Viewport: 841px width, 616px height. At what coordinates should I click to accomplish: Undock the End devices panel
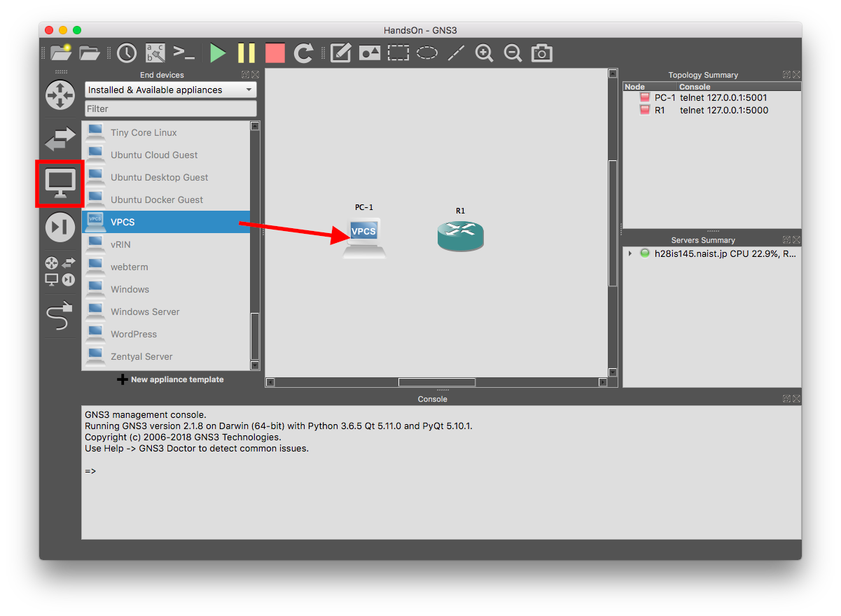[x=246, y=75]
